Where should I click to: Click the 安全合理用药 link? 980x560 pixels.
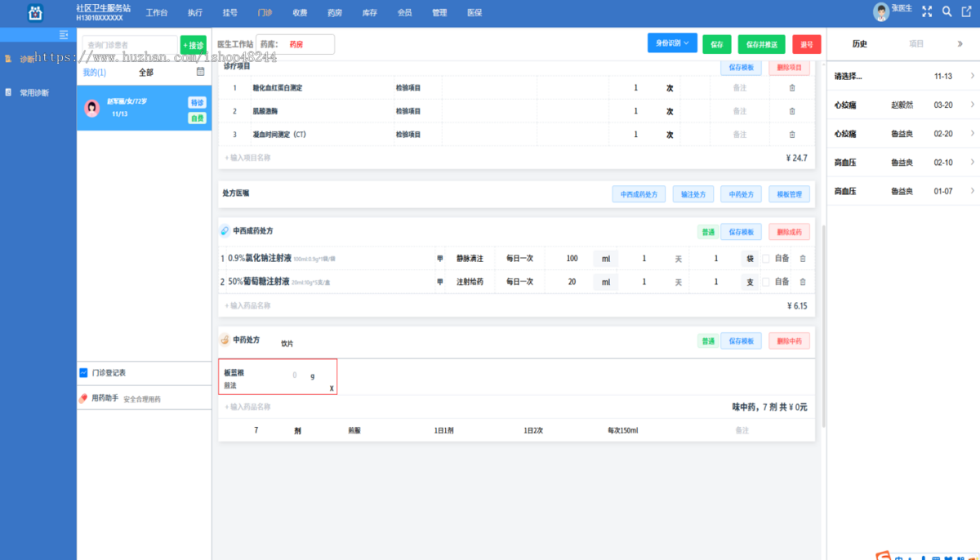tap(142, 399)
